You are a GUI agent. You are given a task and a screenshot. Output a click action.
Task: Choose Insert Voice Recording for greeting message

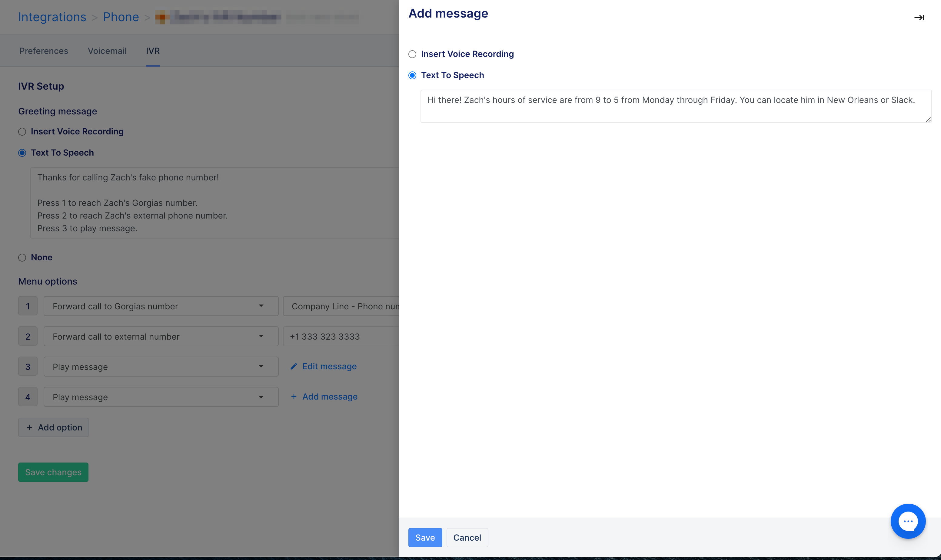pyautogui.click(x=22, y=132)
